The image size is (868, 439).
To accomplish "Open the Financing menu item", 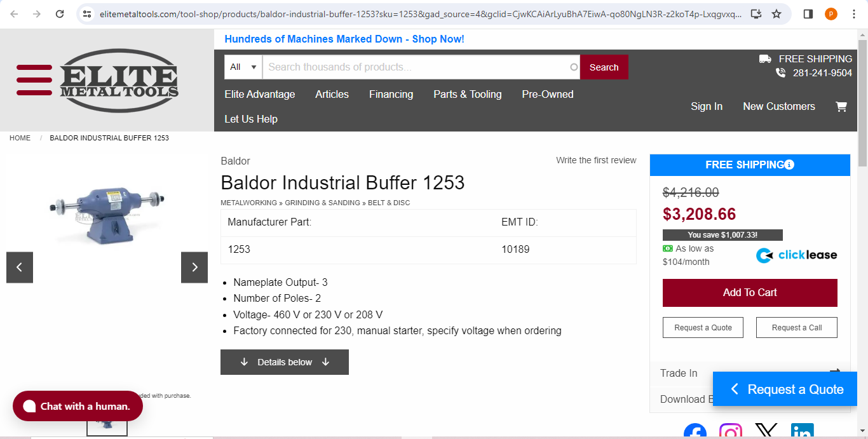I will (x=391, y=94).
